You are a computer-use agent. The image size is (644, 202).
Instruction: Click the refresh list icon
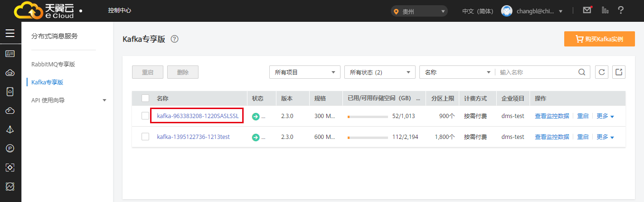tap(602, 72)
